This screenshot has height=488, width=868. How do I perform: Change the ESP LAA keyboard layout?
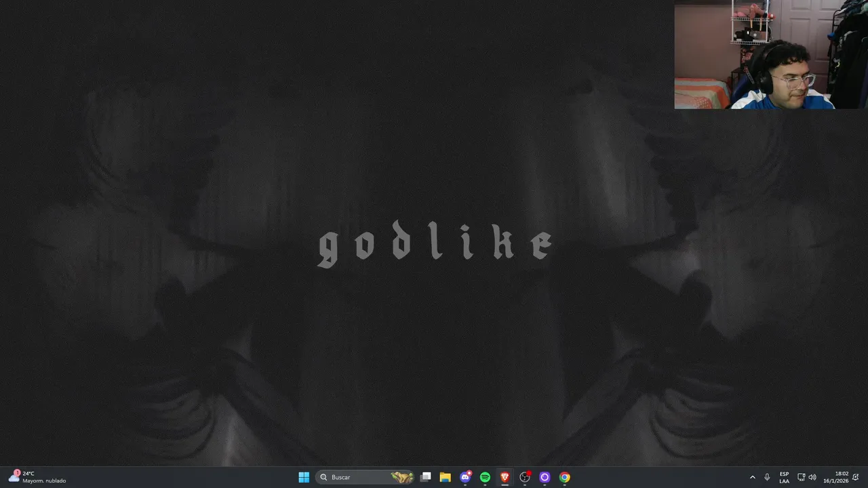click(784, 477)
